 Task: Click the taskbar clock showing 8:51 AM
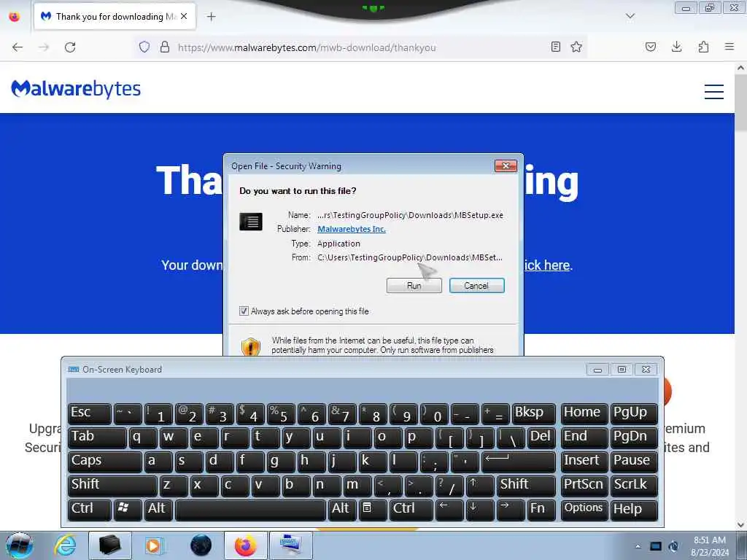click(x=710, y=546)
